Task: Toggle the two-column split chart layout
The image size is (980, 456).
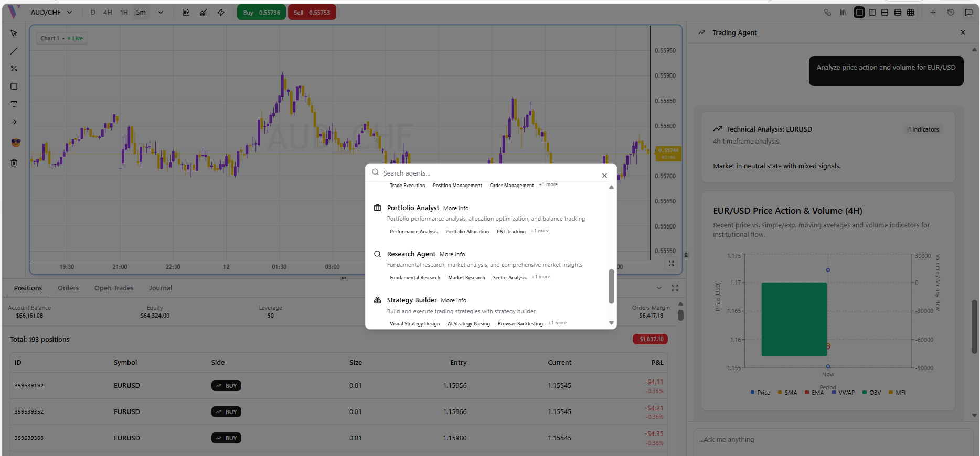Action: pos(872,13)
